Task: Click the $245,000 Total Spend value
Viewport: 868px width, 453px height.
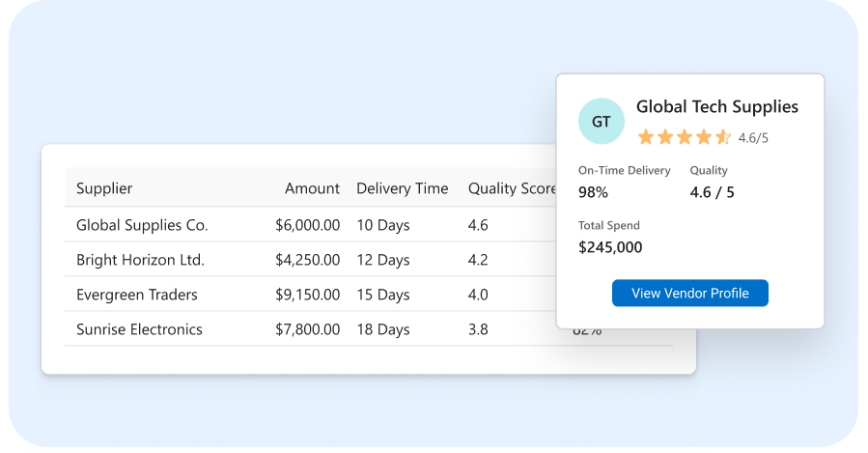Action: 610,247
